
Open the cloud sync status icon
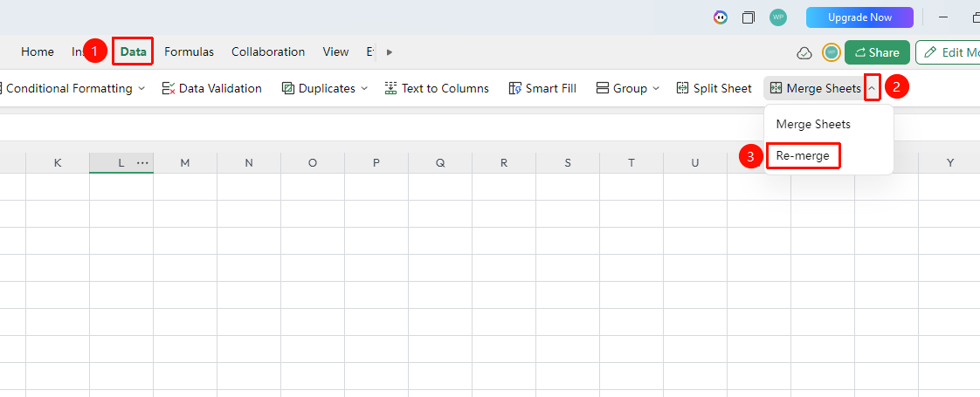(804, 53)
